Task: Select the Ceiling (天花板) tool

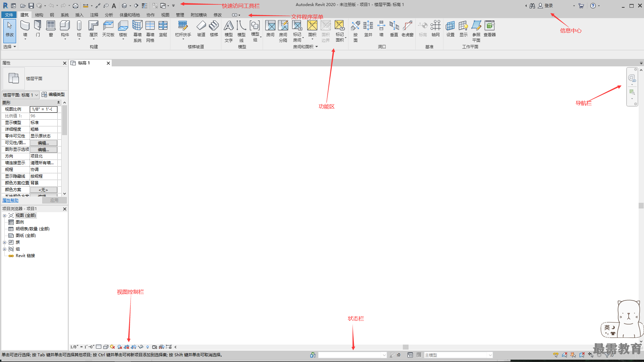Action: click(108, 28)
